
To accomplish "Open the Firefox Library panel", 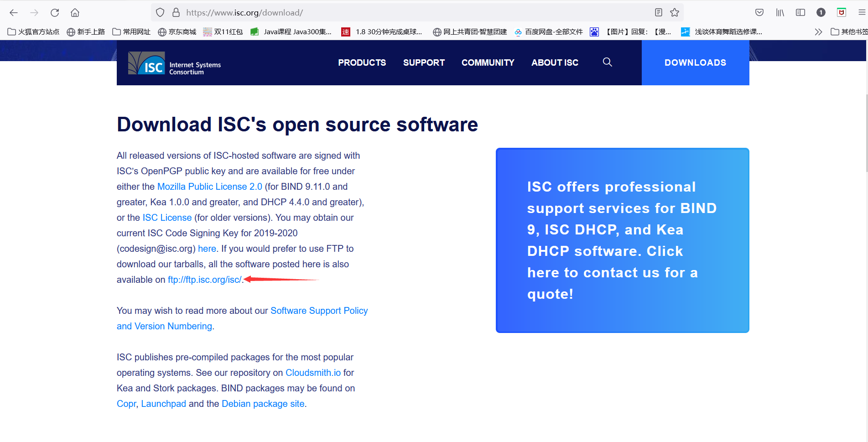I will point(780,12).
